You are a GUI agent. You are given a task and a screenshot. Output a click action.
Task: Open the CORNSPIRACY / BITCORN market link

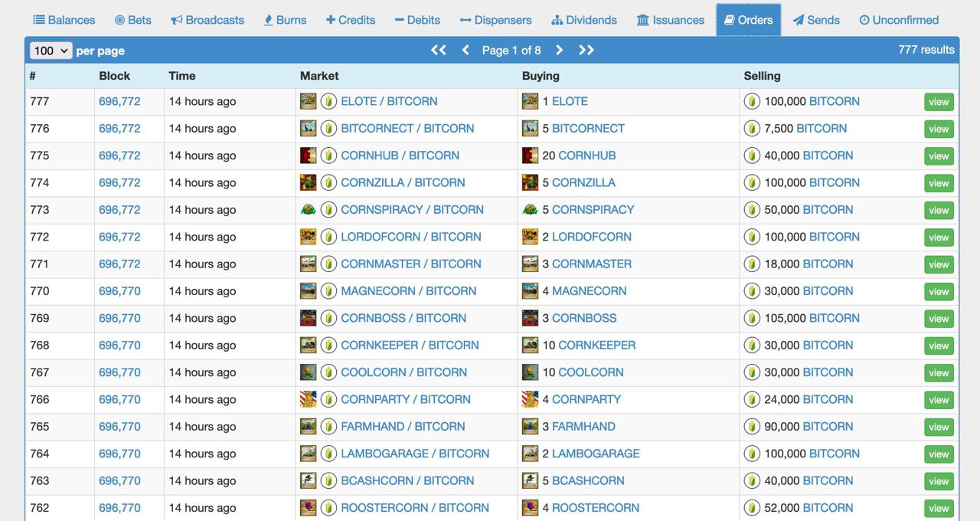click(412, 209)
